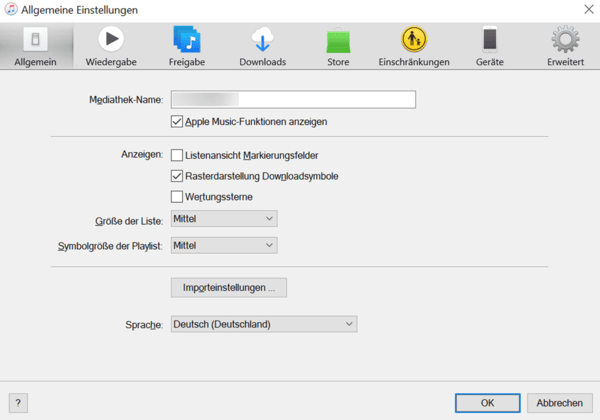This screenshot has height=420, width=600.
Task: Open the Größe der Liste dropdown
Action: [224, 219]
